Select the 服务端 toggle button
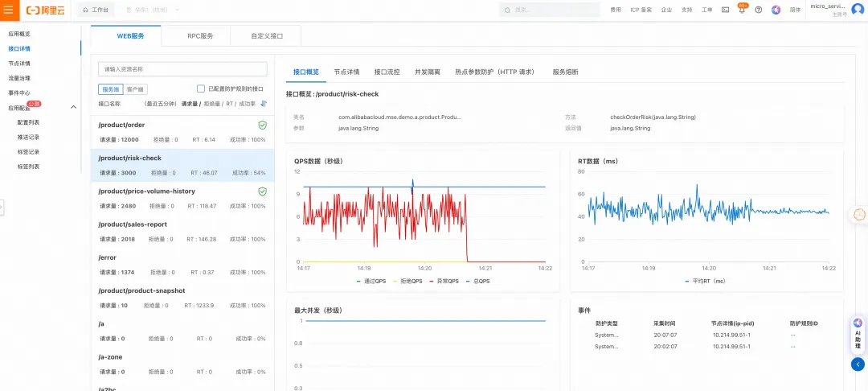The image size is (868, 391). [111, 89]
